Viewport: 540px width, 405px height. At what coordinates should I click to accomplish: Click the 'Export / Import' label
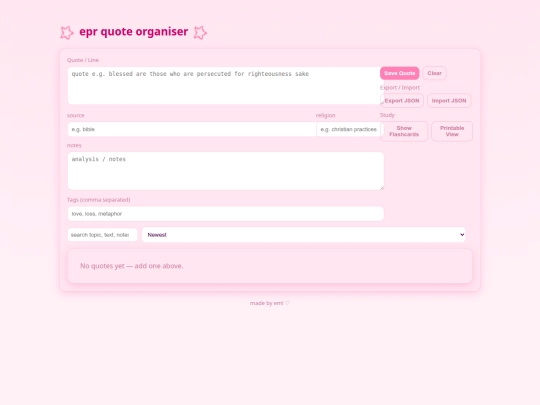[x=400, y=87]
